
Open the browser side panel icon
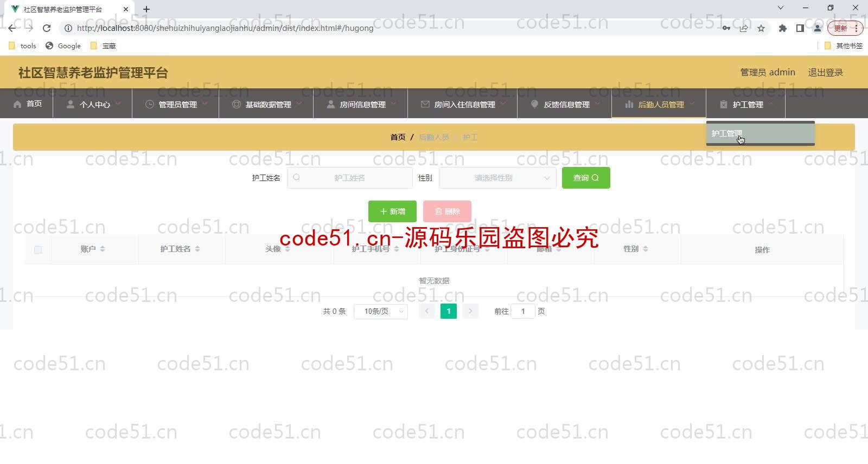pos(800,28)
